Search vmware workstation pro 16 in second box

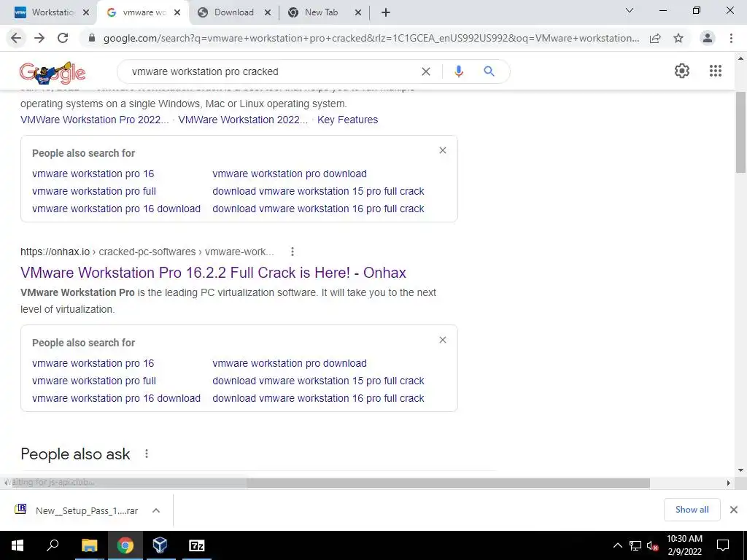click(93, 363)
